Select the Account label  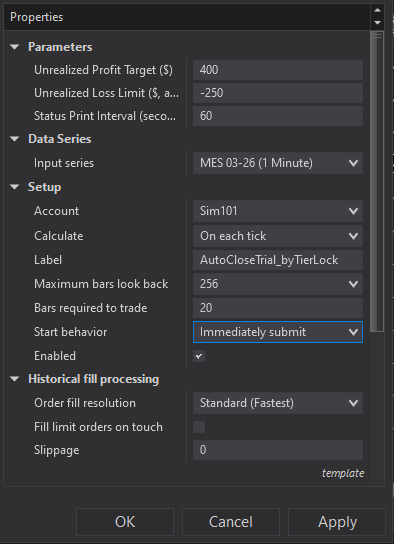pyautogui.click(x=57, y=211)
